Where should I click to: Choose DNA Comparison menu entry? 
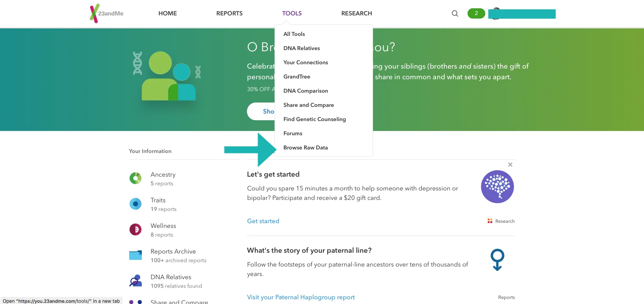click(306, 91)
